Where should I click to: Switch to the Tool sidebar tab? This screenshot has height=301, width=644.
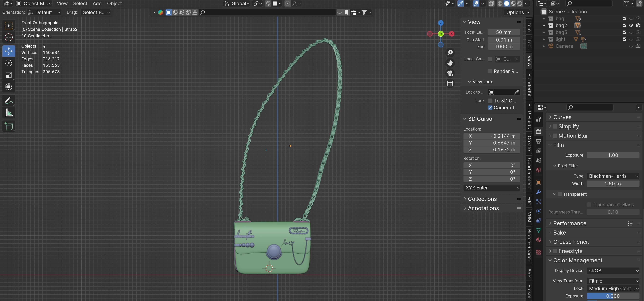pyautogui.click(x=529, y=44)
